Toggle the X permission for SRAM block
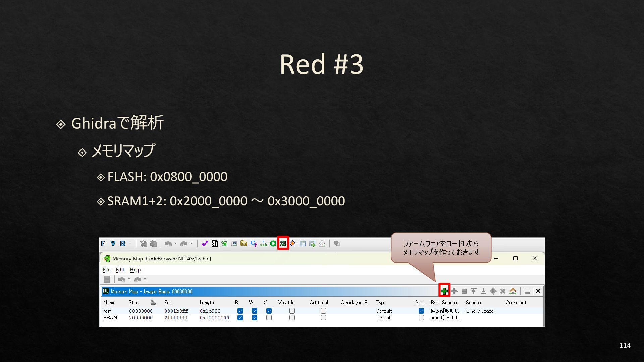The image size is (644, 362). pos(269,318)
